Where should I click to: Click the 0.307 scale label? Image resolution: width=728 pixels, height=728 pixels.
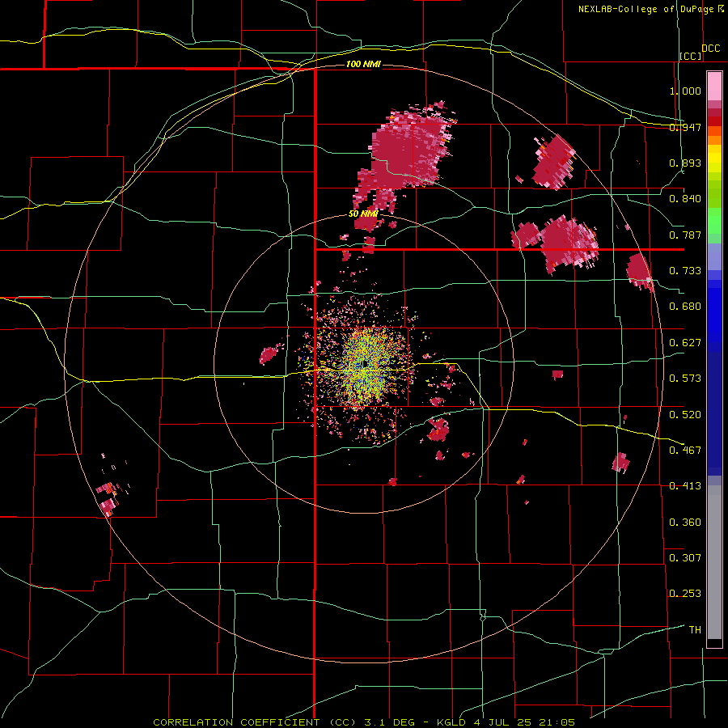click(x=685, y=557)
